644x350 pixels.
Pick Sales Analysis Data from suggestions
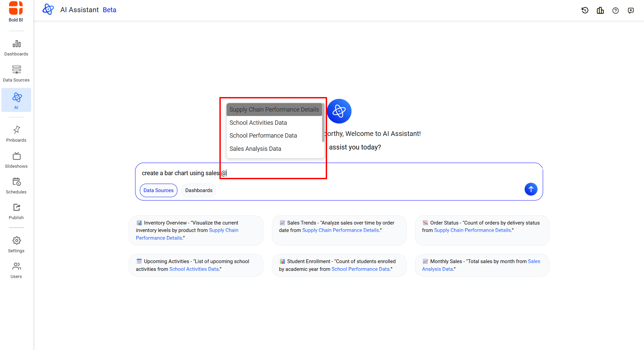[255, 149]
